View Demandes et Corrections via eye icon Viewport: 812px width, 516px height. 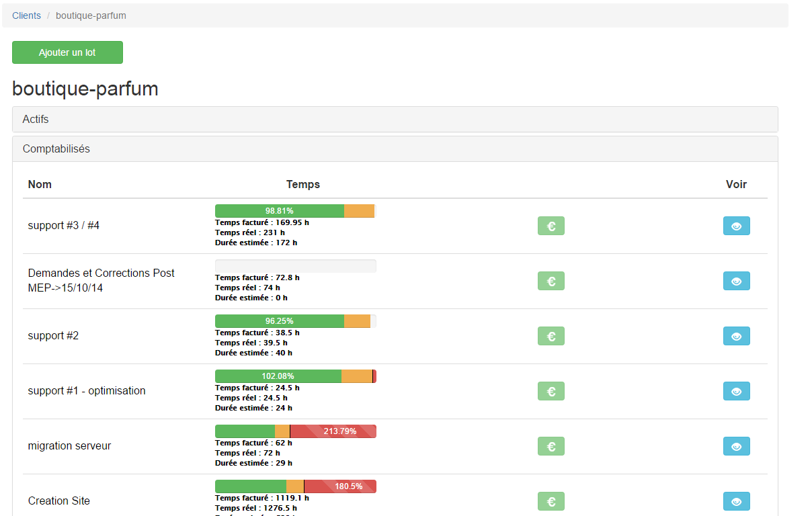[736, 282]
